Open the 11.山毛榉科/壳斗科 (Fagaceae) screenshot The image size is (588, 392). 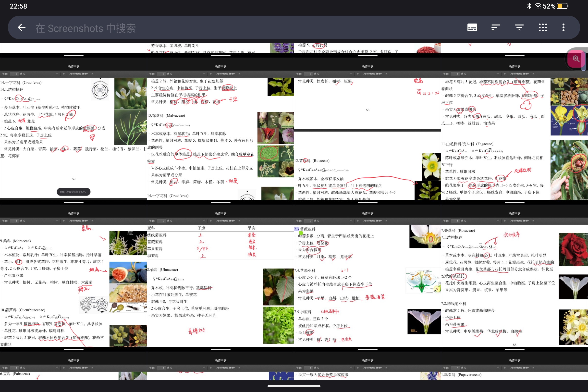tap(514, 131)
